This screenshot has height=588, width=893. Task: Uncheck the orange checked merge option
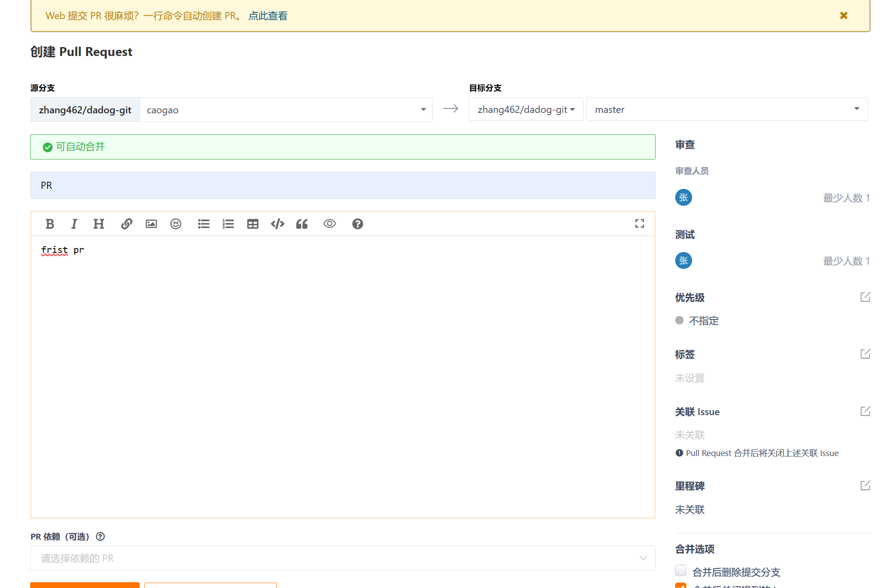[x=681, y=585]
